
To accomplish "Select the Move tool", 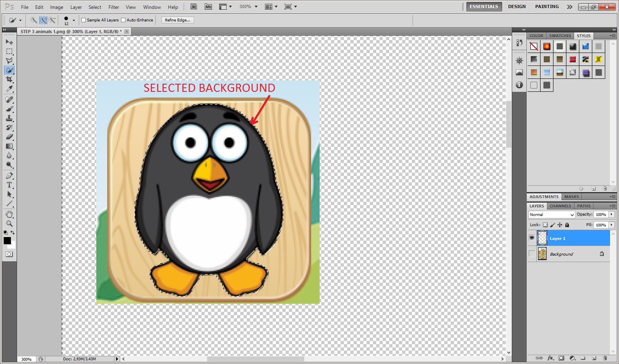I will (9, 42).
